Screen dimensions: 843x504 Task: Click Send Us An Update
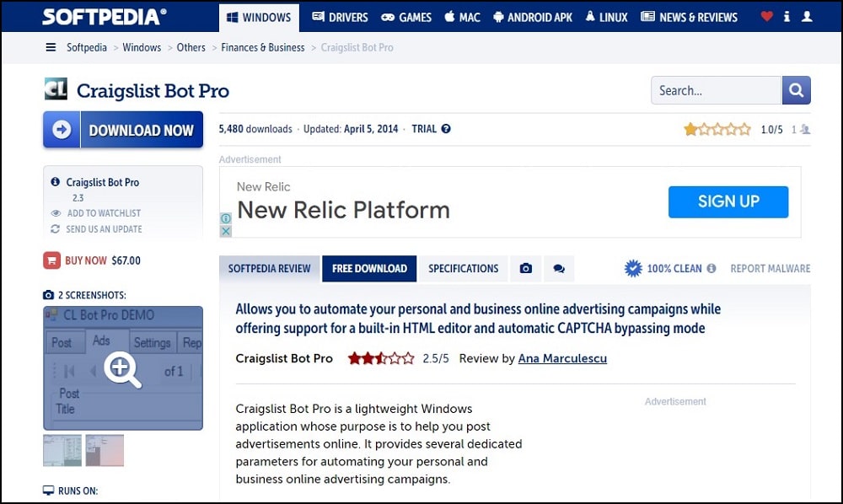[x=104, y=229]
